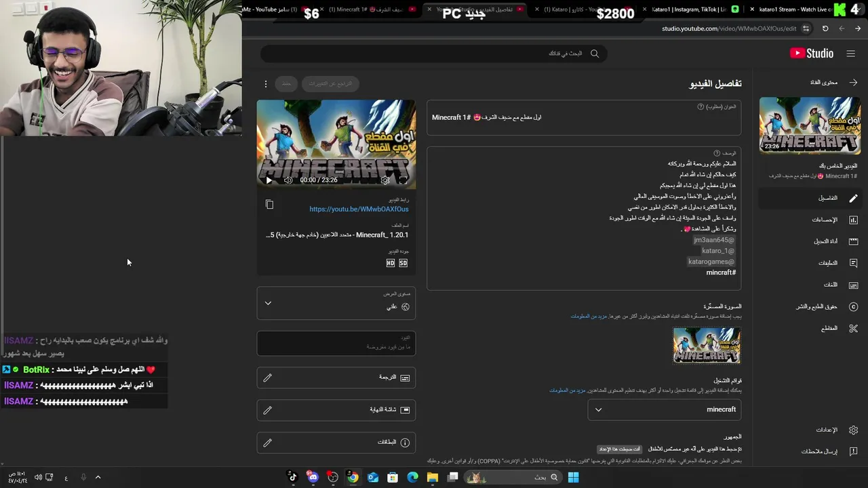Screen dimensions: 868x488
Task: Open the minecraft playlists dropdown
Action: [x=665, y=409]
